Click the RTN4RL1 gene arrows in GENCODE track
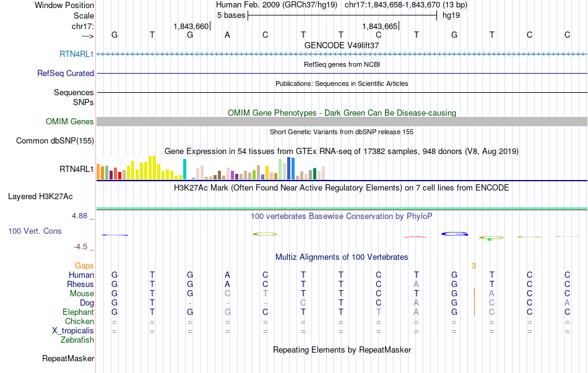 tap(342, 54)
